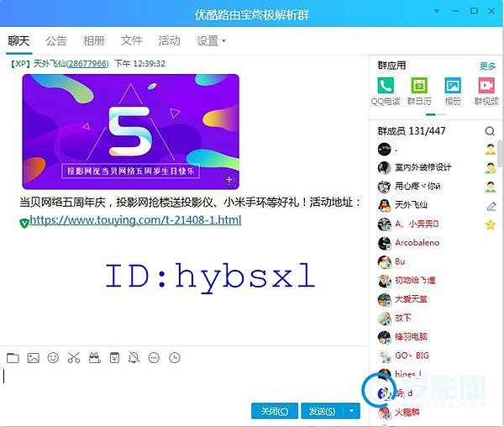Switch to the 活动 activities tab
504x427 pixels.
[170, 41]
